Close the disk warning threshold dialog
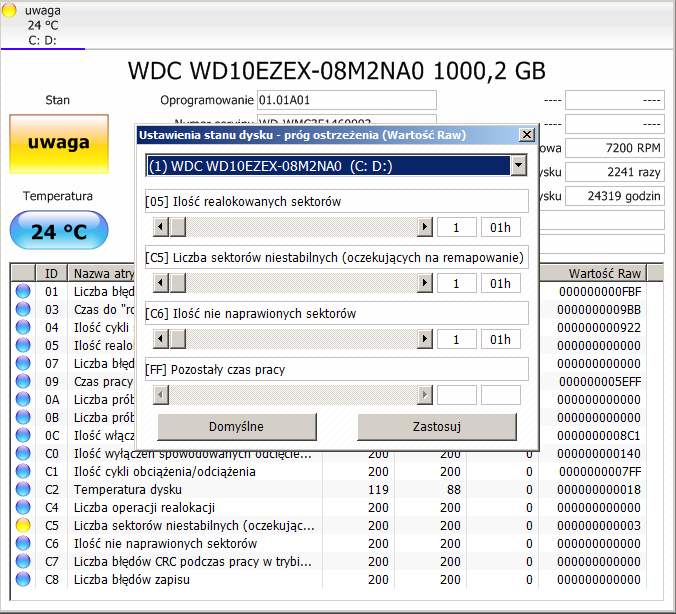 coord(526,135)
